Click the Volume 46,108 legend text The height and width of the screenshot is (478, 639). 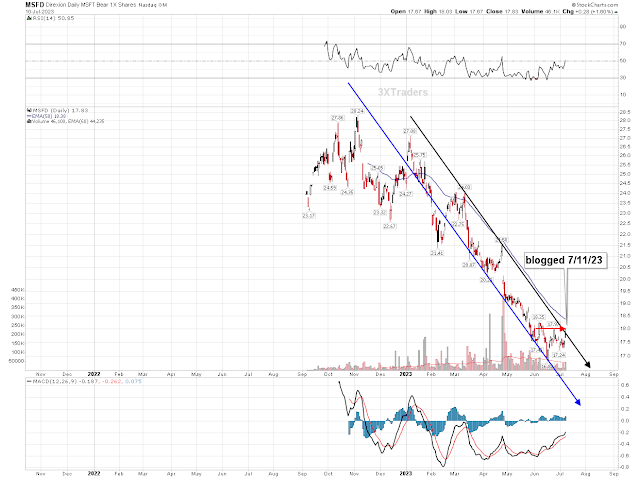(x=68, y=121)
